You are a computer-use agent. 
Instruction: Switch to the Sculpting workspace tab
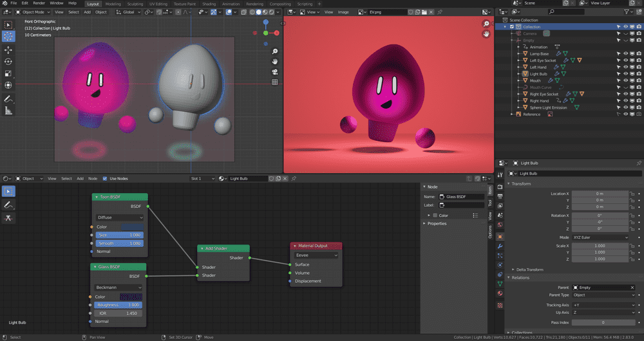[x=135, y=4]
